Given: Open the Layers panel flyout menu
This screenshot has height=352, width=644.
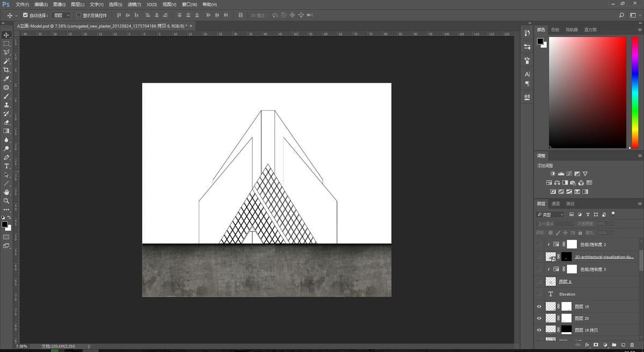Looking at the screenshot, I should [639, 204].
